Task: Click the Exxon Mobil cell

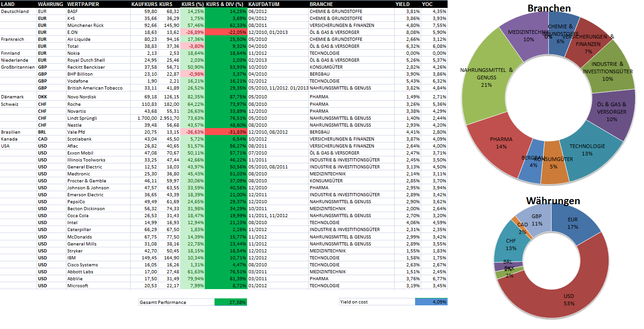Action: coord(98,153)
